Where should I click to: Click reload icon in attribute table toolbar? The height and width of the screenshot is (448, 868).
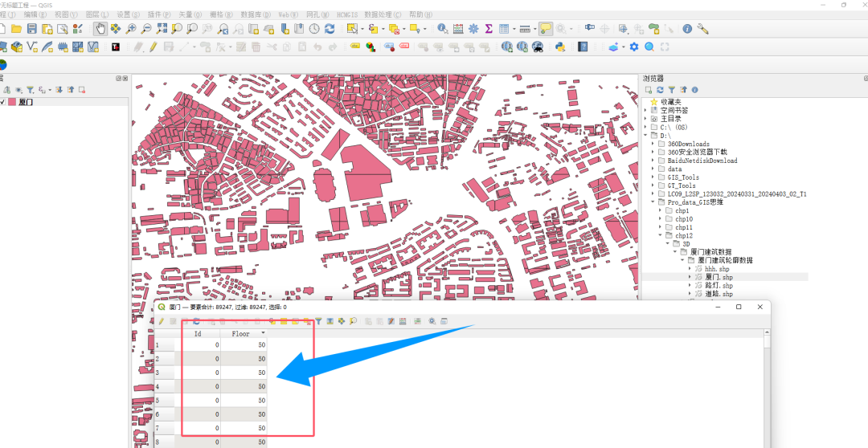click(x=197, y=321)
